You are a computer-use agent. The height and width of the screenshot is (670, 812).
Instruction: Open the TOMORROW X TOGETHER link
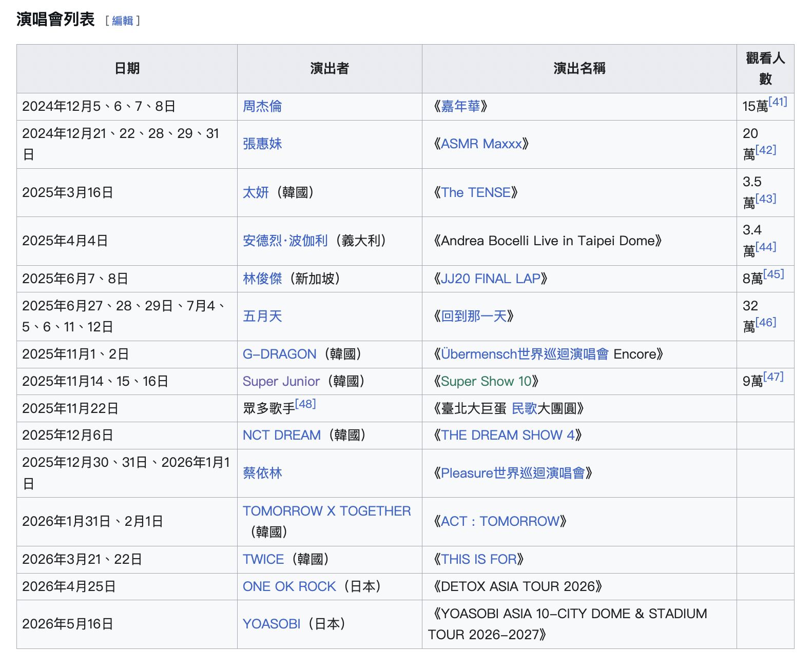327,511
